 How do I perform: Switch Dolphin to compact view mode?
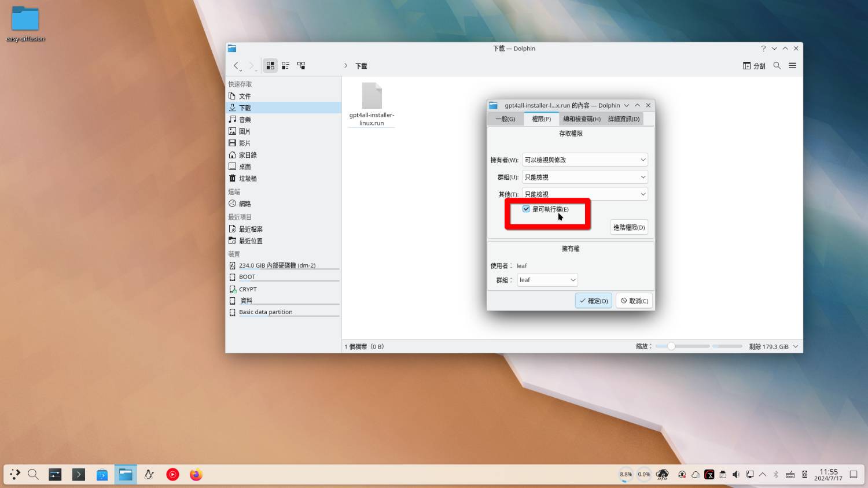285,65
